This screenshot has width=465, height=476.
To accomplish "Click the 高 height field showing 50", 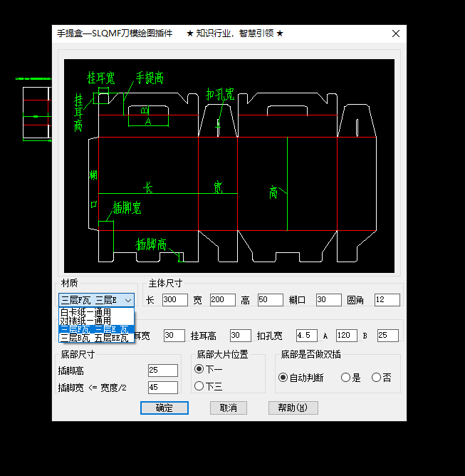I will click(270, 300).
